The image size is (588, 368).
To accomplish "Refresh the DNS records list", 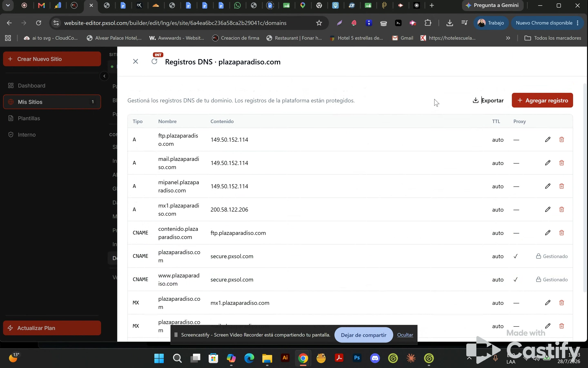I will point(154,62).
